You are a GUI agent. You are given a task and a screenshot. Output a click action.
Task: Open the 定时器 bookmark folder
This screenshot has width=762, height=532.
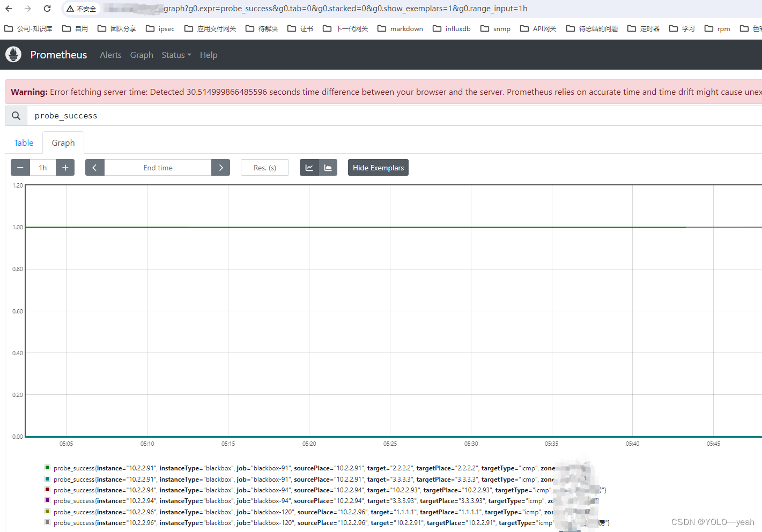click(x=643, y=28)
